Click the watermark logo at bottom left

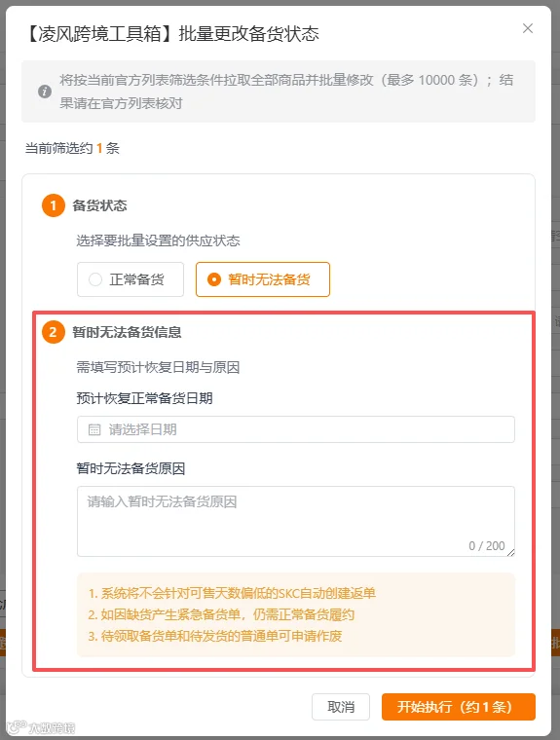[41, 727]
